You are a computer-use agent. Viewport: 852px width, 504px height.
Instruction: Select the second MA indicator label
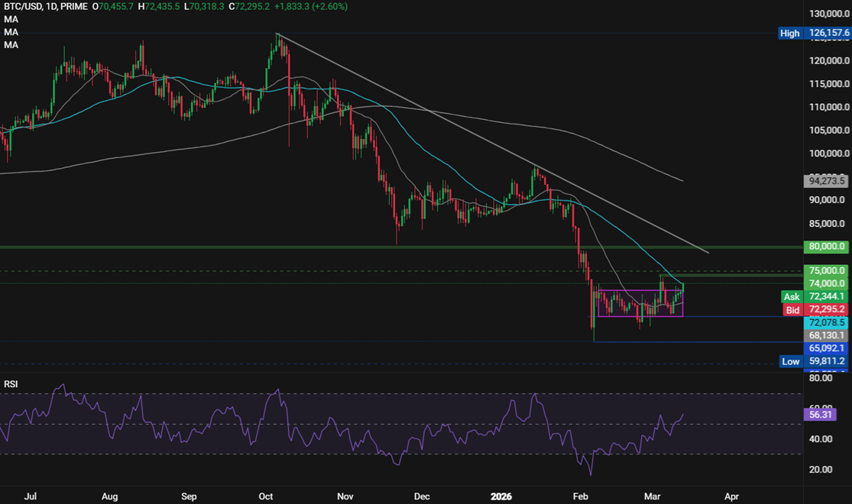[x=11, y=32]
